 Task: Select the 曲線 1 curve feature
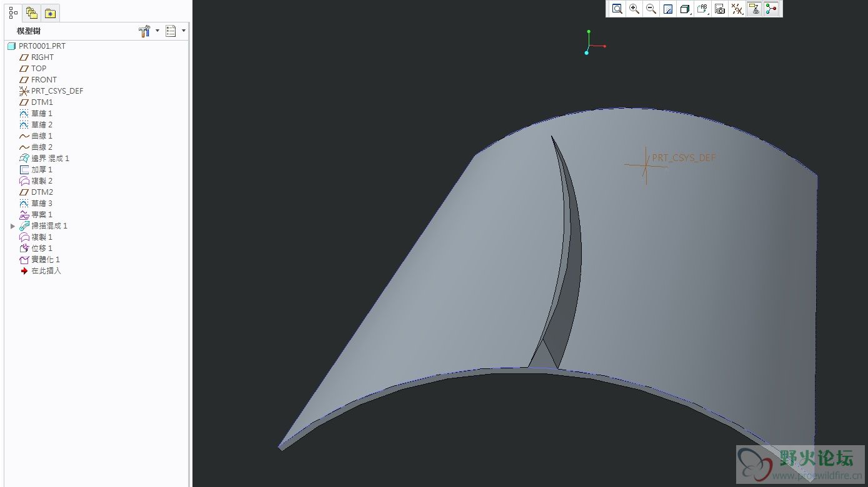tap(36, 136)
